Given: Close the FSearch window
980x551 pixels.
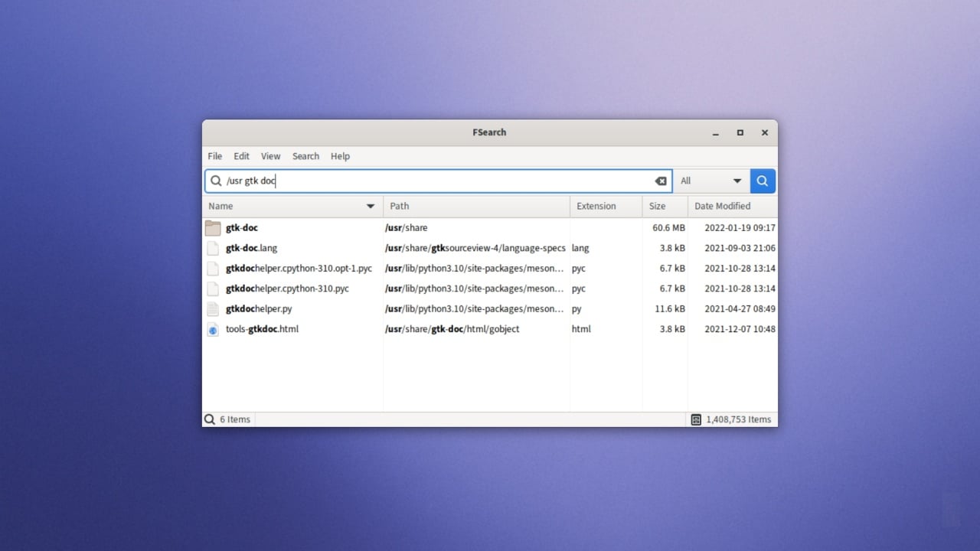Looking at the screenshot, I should point(764,133).
